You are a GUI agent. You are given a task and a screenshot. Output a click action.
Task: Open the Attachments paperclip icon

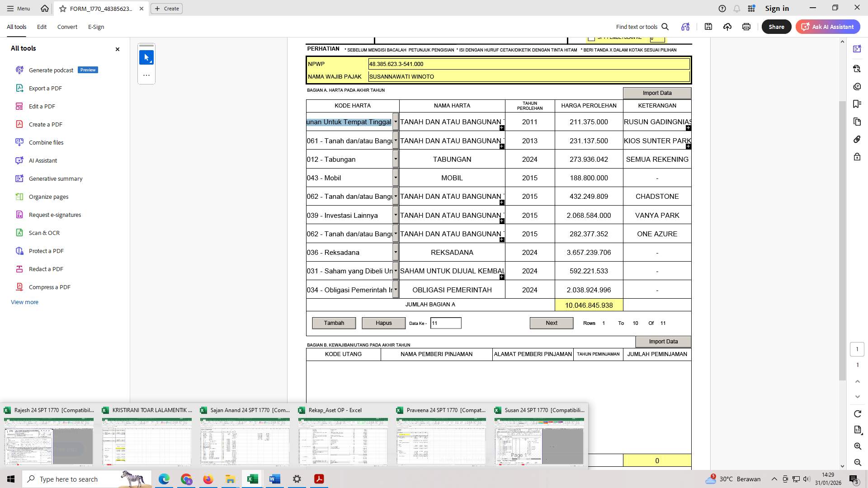[857, 139]
